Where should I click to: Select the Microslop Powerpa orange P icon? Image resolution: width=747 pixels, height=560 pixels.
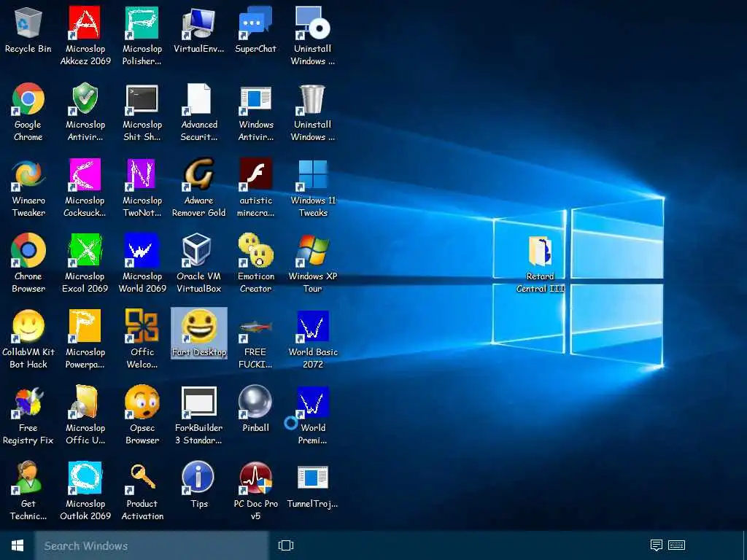[85, 339]
